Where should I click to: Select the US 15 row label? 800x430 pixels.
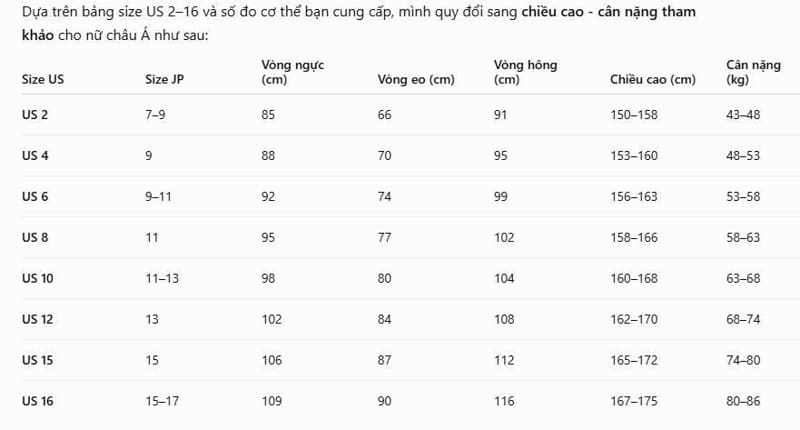37,360
